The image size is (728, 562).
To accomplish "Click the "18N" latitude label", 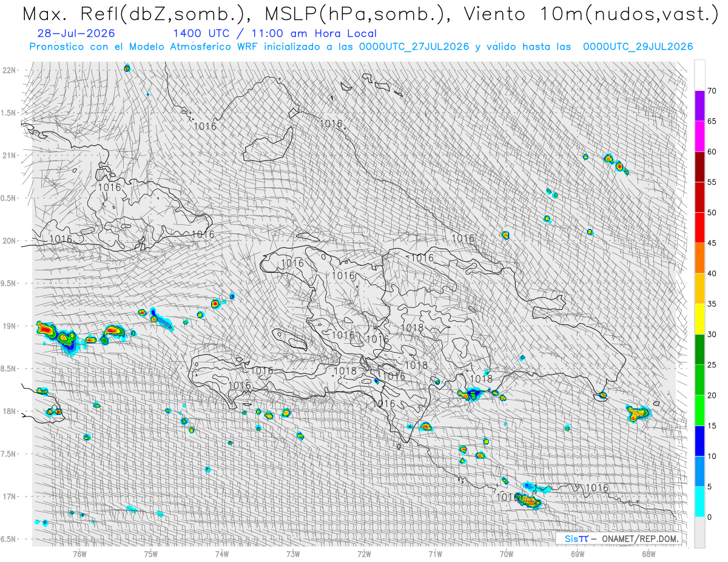I will (x=10, y=411).
